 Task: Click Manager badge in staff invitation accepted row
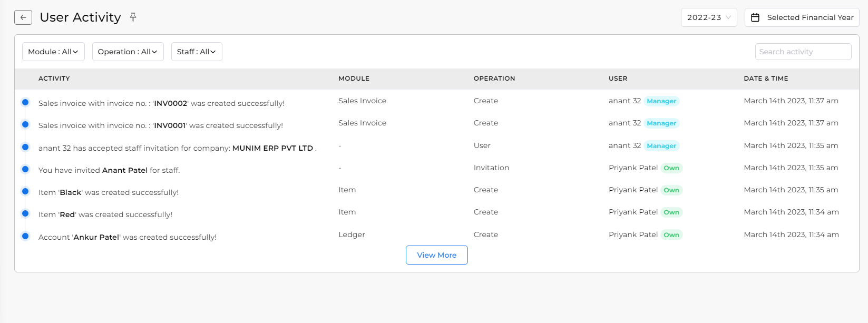pyautogui.click(x=661, y=146)
